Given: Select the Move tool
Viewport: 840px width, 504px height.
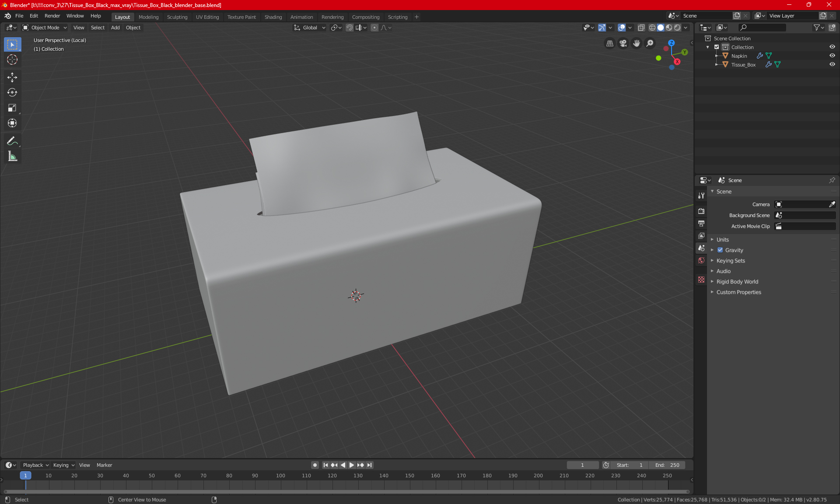Looking at the screenshot, I should click(x=12, y=77).
